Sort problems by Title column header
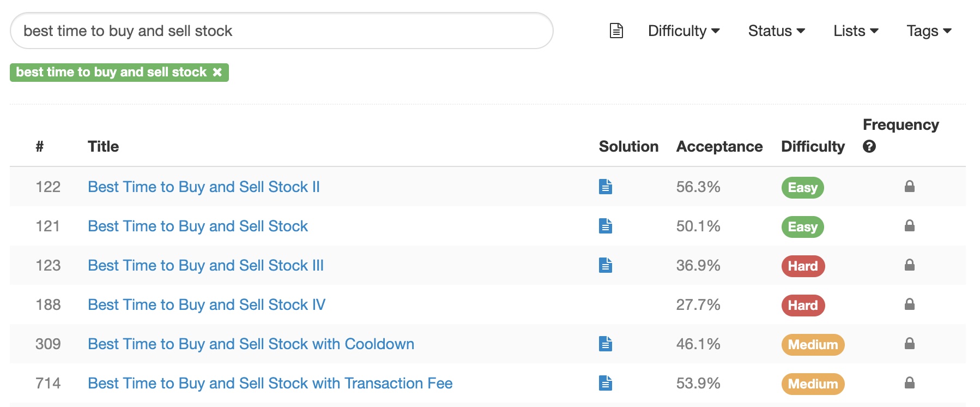The image size is (980, 407). pos(103,146)
